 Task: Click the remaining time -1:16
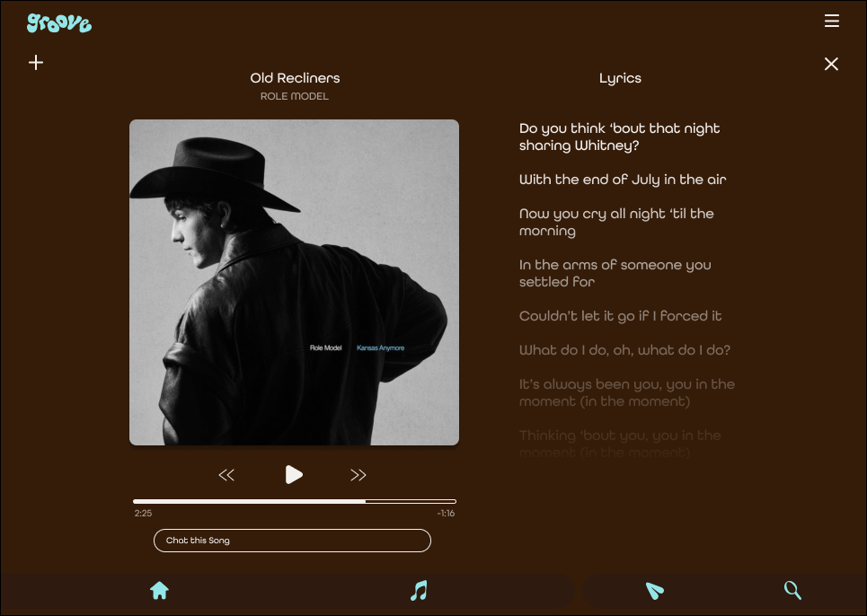click(x=446, y=514)
